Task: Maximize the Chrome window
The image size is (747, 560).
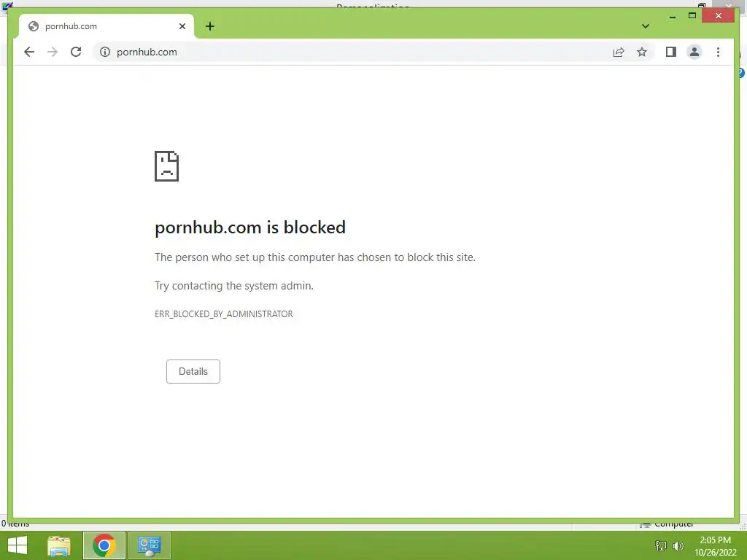Action: 692,16
